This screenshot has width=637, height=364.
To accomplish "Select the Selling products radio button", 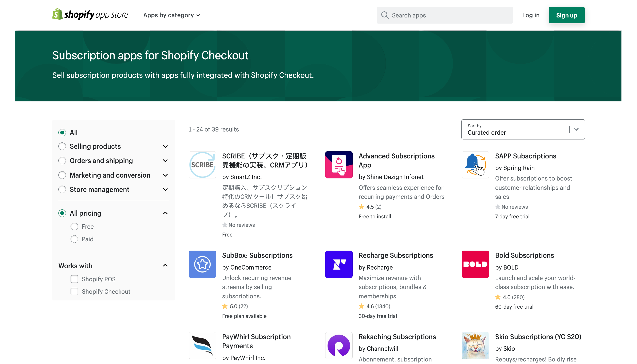I will [62, 146].
